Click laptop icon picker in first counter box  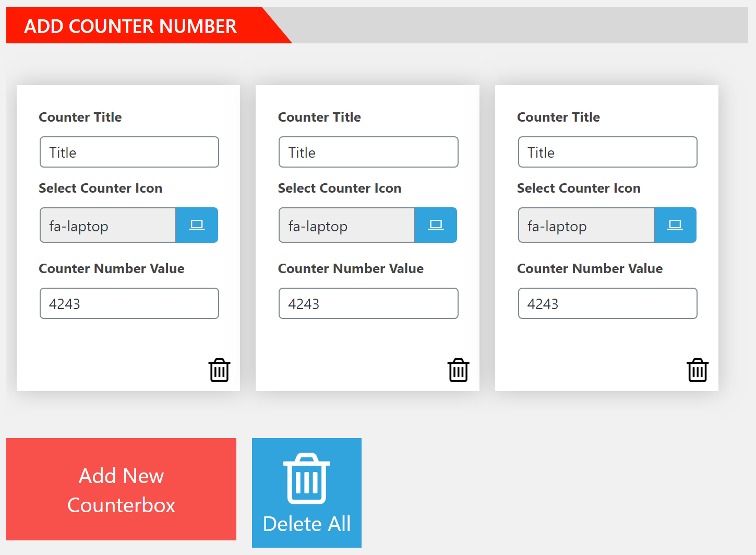click(x=197, y=225)
